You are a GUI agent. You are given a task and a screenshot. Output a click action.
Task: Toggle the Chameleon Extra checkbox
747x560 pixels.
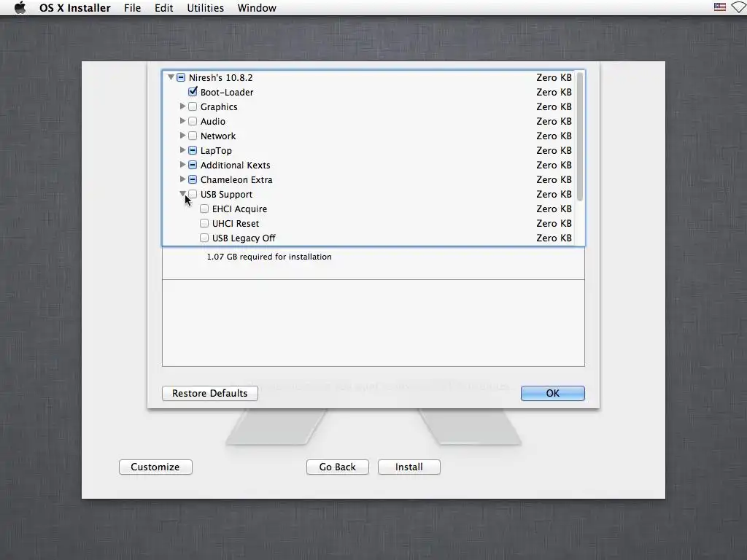193,179
